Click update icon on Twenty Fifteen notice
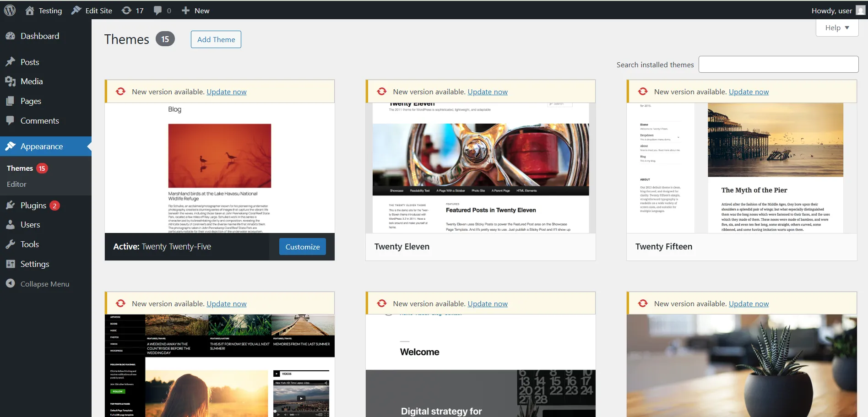The height and width of the screenshot is (417, 868). pyautogui.click(x=643, y=92)
